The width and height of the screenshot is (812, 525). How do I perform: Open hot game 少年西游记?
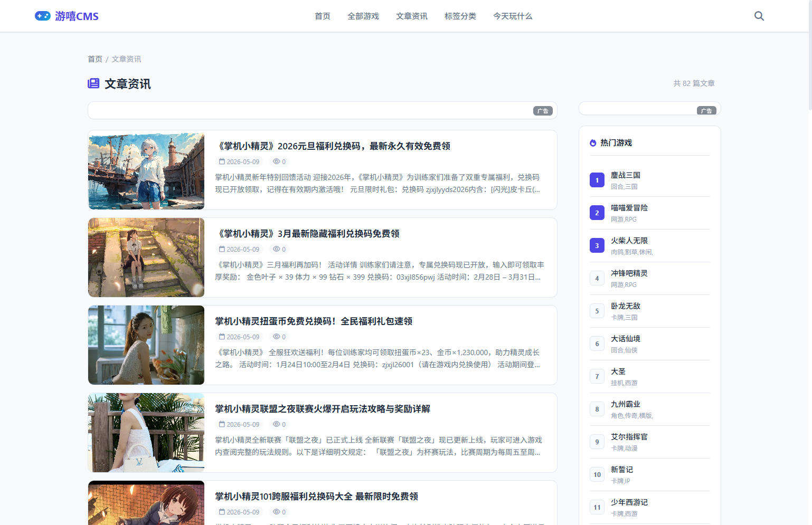pyautogui.click(x=629, y=502)
